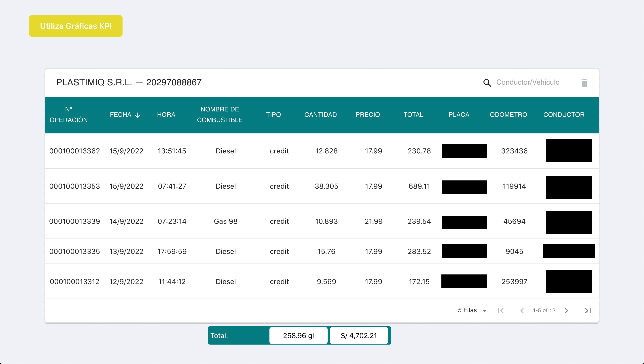This screenshot has height=364, width=644.
Task: Click the CONDUCTOR column header
Action: click(x=564, y=115)
